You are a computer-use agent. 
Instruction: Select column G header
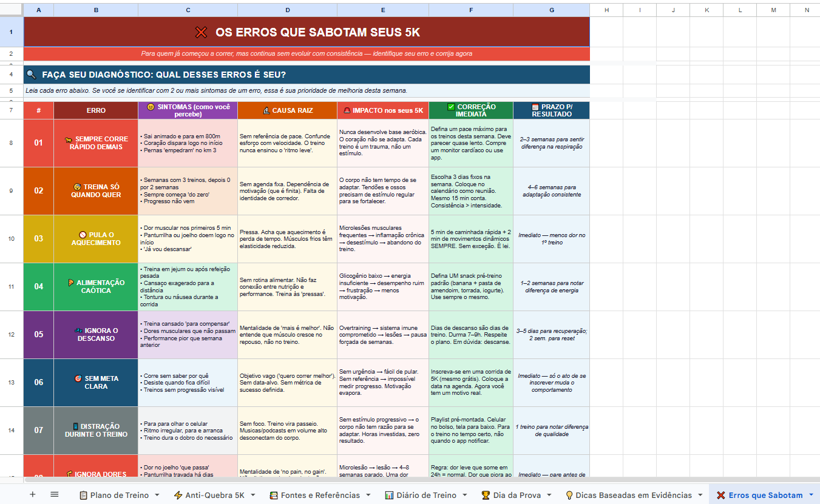tap(551, 10)
